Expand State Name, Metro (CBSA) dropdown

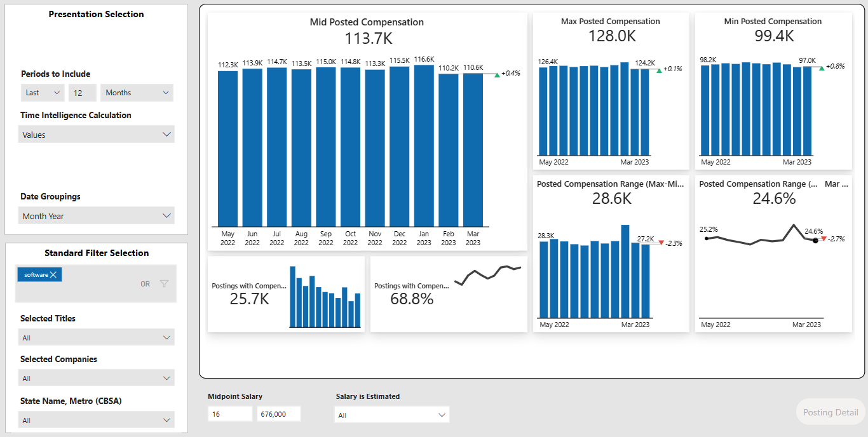[96, 420]
